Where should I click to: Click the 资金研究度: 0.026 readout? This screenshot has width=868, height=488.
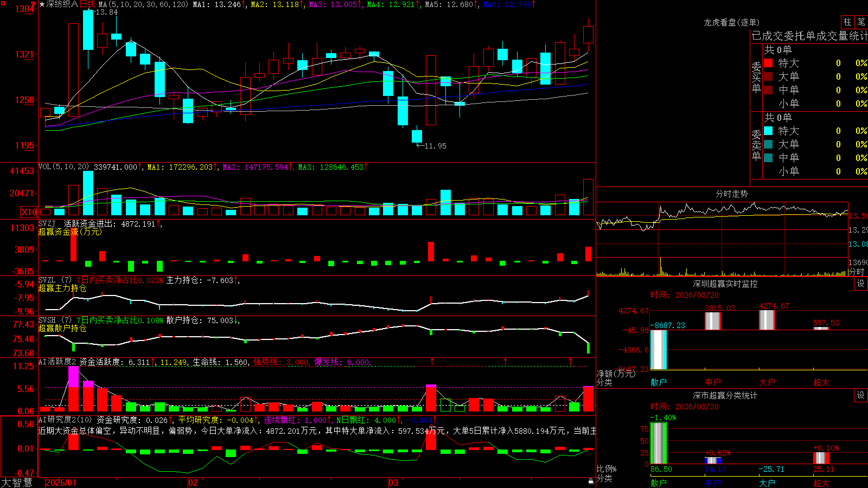point(132,420)
